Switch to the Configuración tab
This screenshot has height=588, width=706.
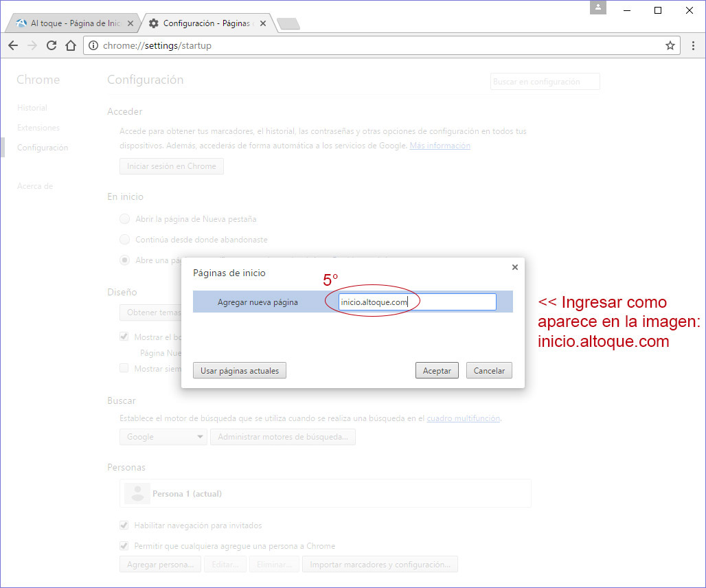205,23
